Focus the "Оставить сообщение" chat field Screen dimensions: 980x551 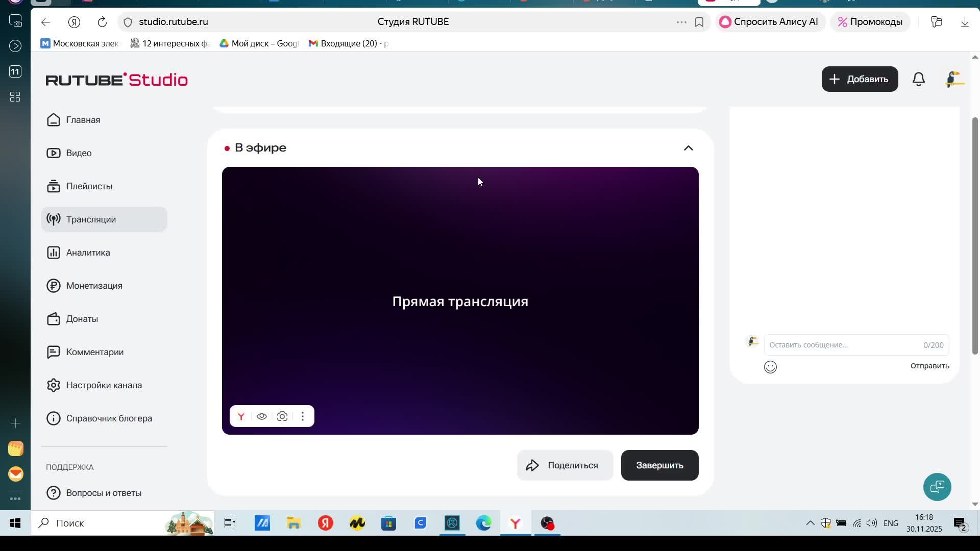(x=842, y=345)
